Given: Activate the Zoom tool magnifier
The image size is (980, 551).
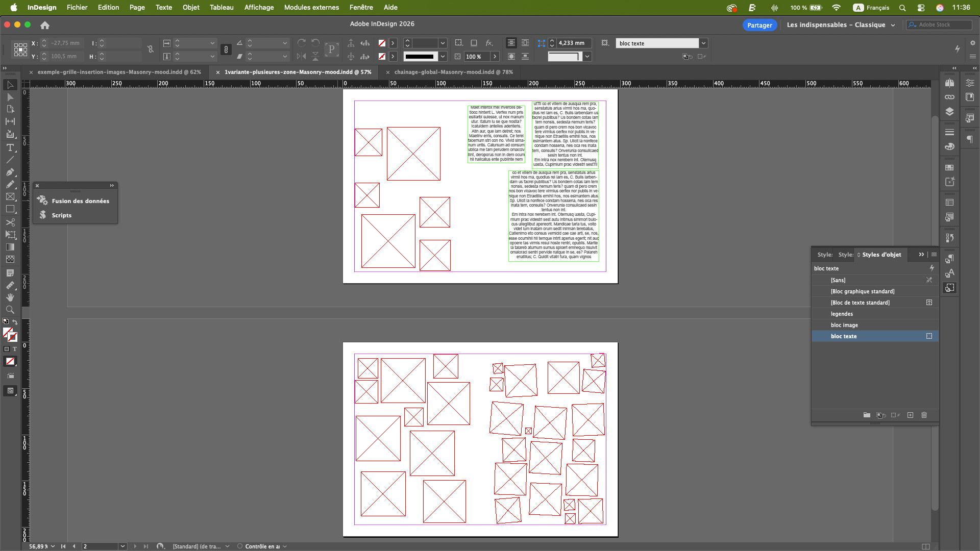Looking at the screenshot, I should pyautogui.click(x=10, y=310).
